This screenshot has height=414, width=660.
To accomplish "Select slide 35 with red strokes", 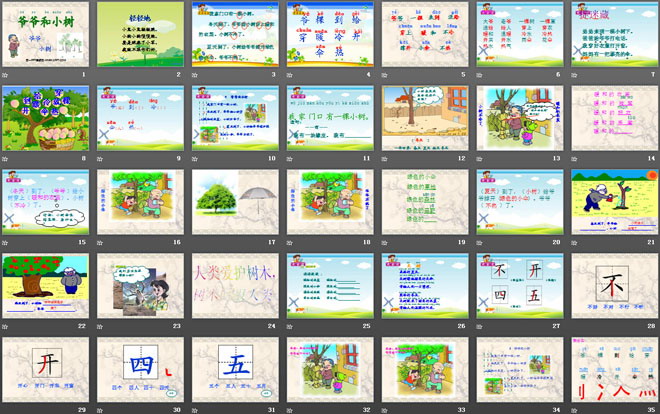I will (x=615, y=369).
